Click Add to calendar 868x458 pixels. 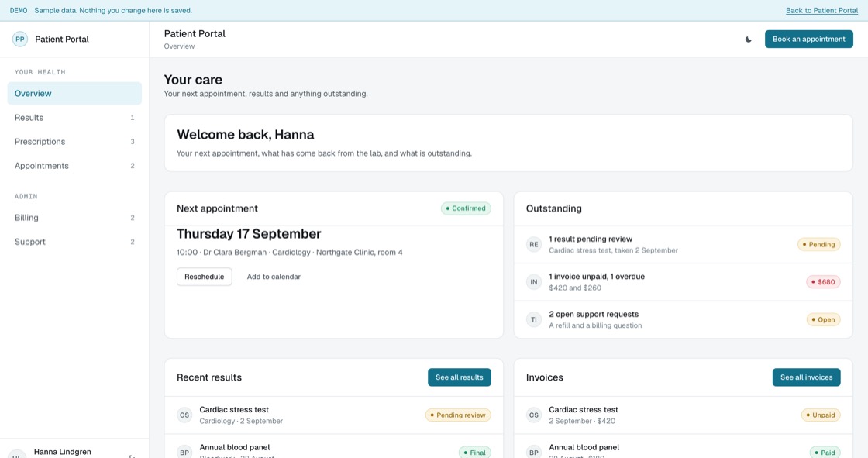tap(274, 277)
